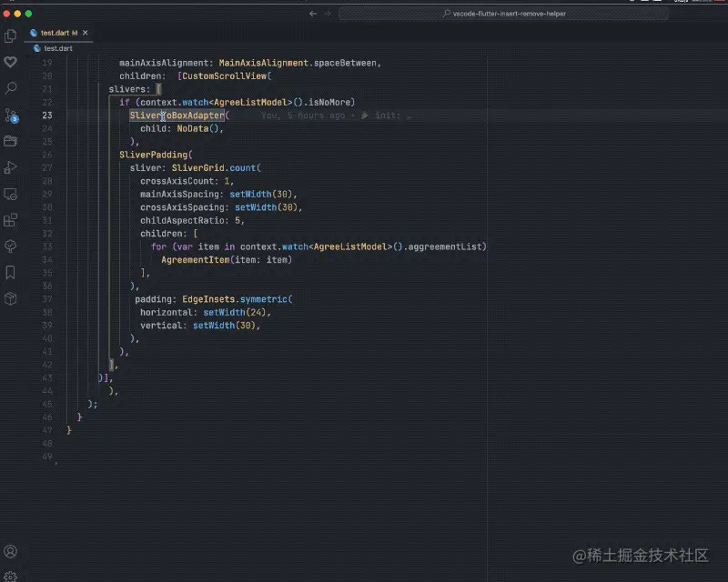Viewport: 728px width, 582px height.
Task: Open the package/dependencies cube icon
Action: (x=11, y=300)
